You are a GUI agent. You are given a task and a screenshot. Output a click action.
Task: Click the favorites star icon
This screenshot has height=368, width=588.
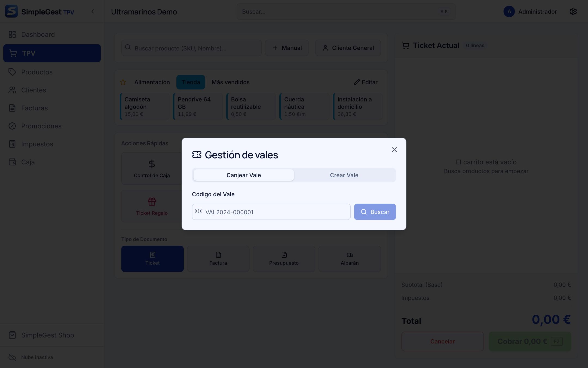[123, 82]
